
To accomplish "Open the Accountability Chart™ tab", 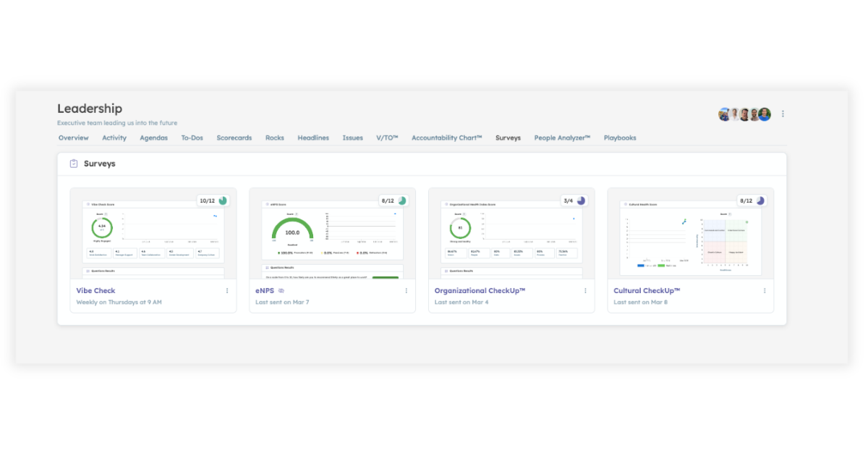I will pos(447,138).
